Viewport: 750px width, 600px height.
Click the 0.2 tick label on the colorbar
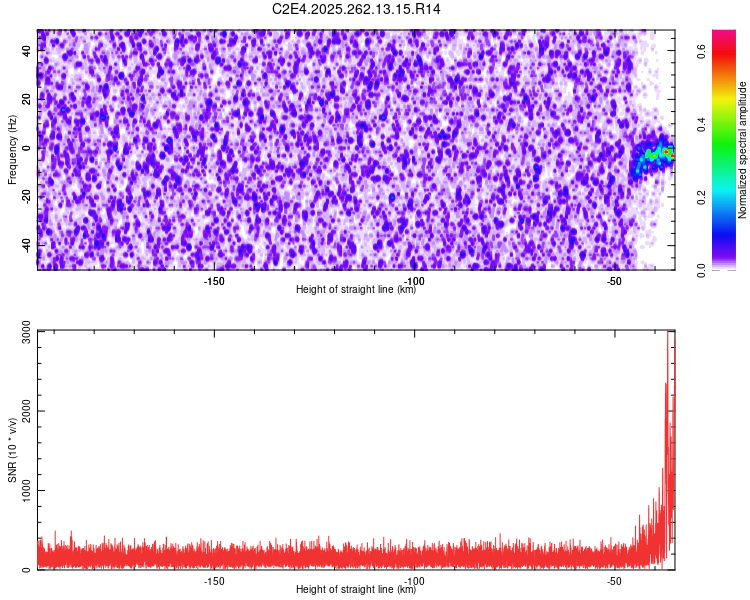point(703,197)
